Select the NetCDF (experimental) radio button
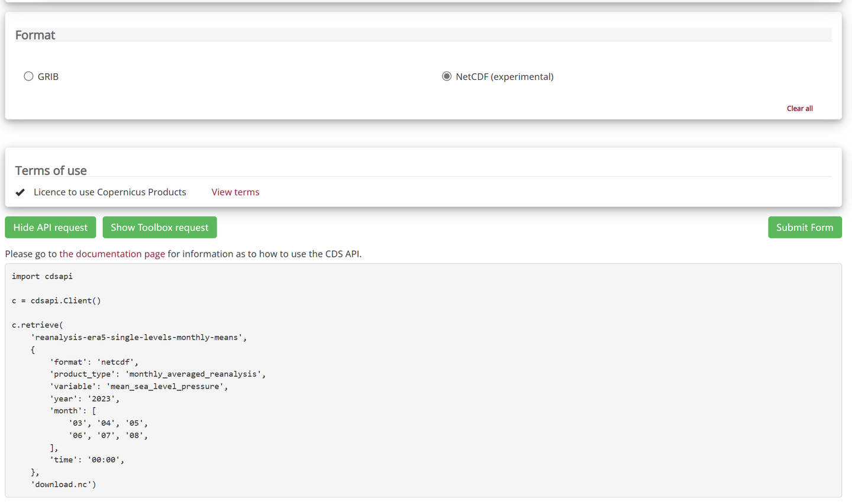 point(447,76)
